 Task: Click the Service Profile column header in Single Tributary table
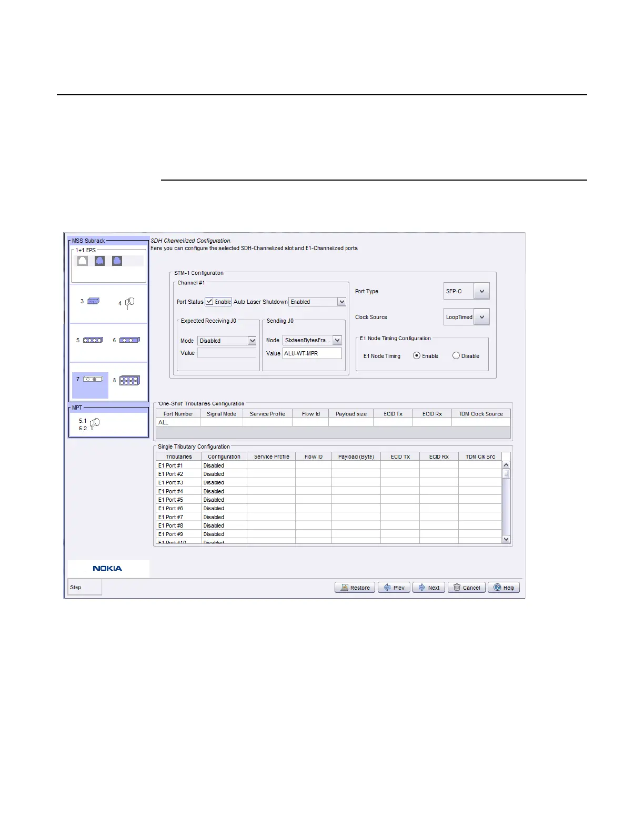[271, 457]
